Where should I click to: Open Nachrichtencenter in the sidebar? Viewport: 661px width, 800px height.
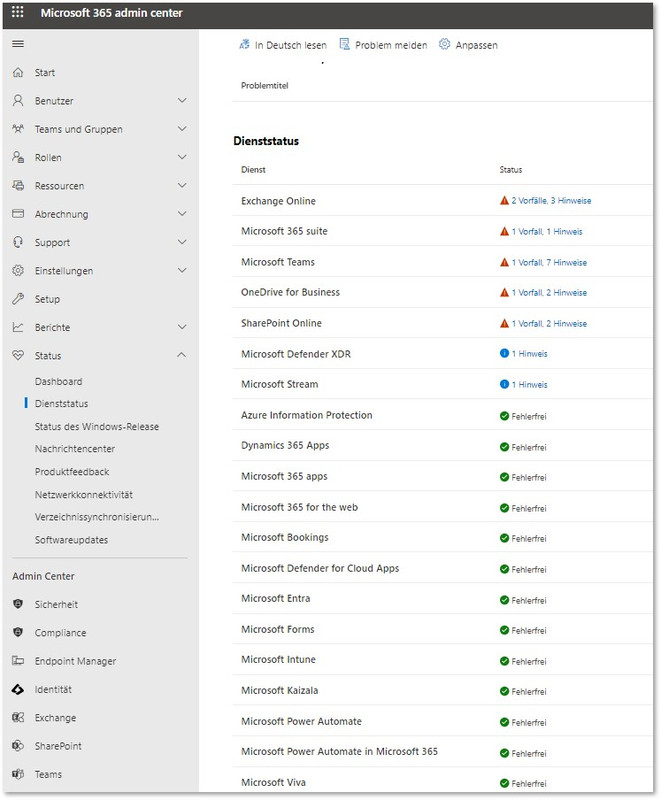click(x=75, y=449)
